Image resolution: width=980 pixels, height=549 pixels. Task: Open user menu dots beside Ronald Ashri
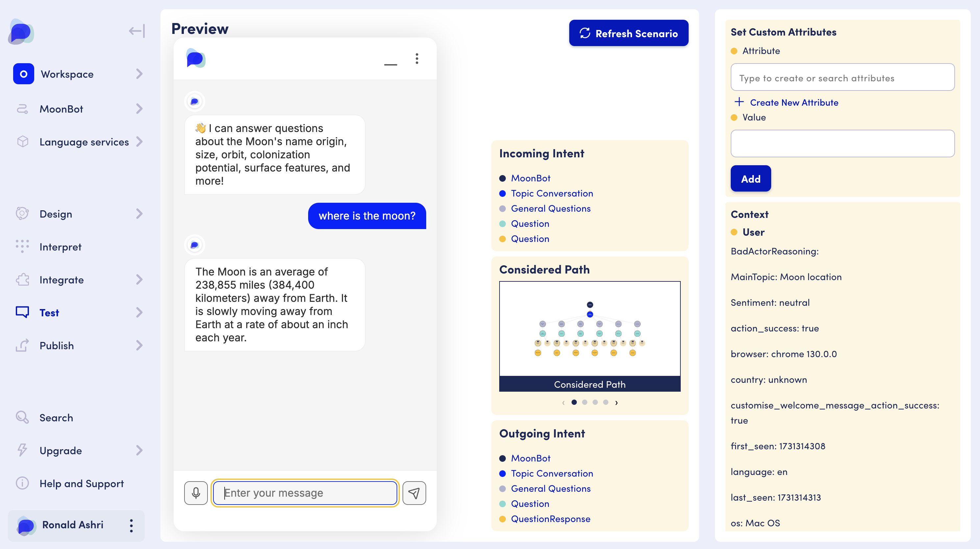[x=131, y=525]
